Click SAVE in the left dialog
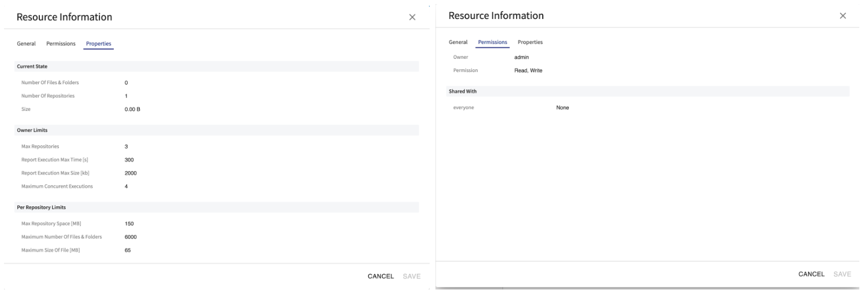Screen dimensions: 868x301 click(x=412, y=276)
